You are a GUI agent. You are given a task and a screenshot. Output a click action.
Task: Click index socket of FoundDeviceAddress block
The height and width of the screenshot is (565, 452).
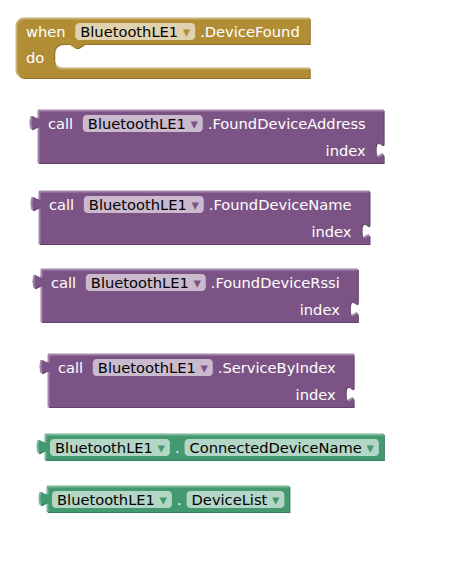click(381, 151)
